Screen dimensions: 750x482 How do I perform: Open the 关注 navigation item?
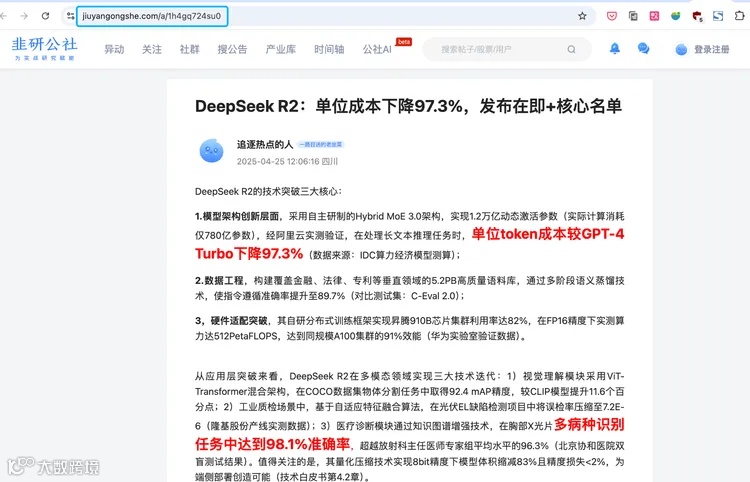click(152, 49)
